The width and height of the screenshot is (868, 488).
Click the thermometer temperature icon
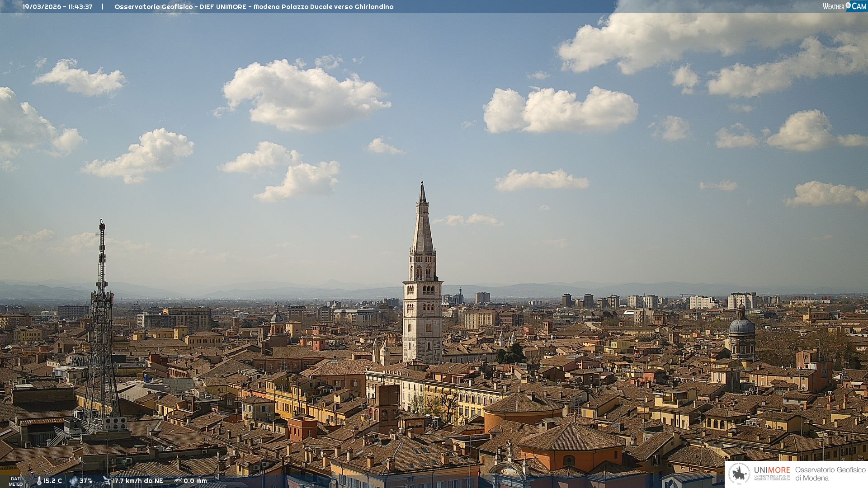(x=39, y=481)
